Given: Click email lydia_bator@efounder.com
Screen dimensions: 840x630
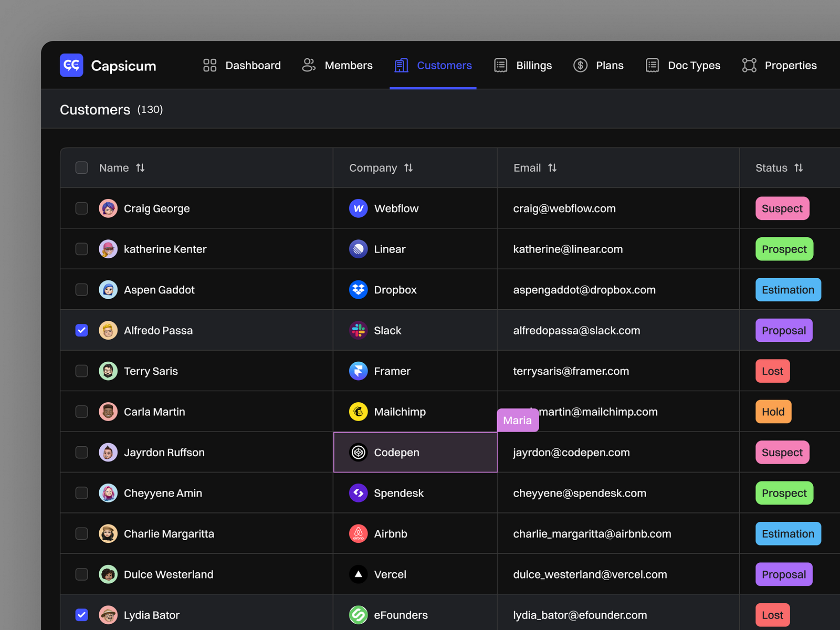Looking at the screenshot, I should 580,615.
